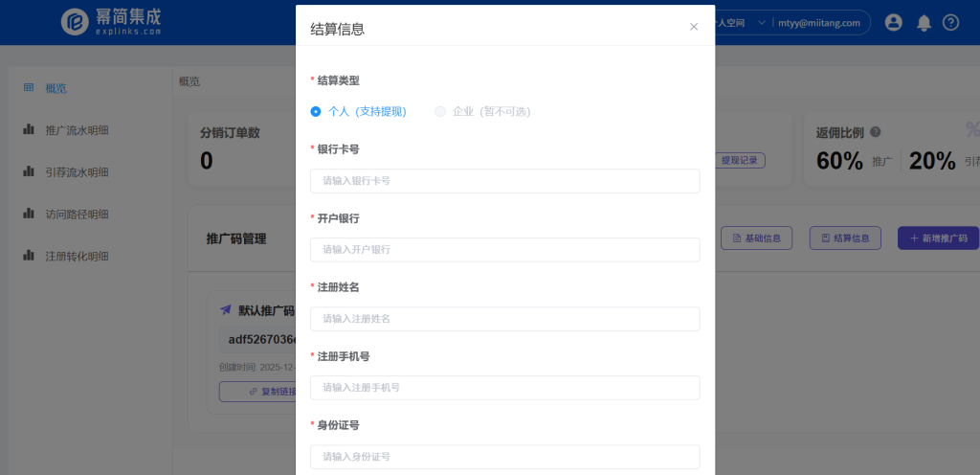Click the 推广码管理 heading
980x475 pixels.
[236, 238]
